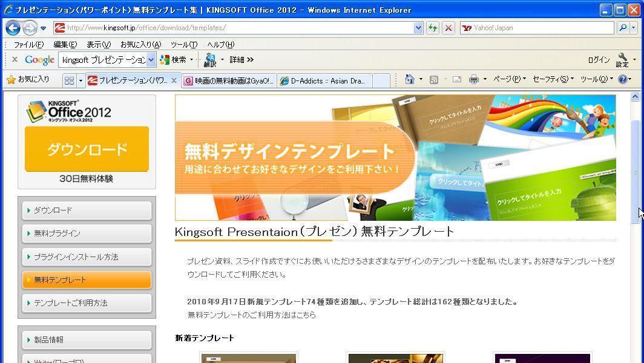Viewport: 644px width, 363px height.
Task: Open the ダウンロード sidebar item
Action: coord(87,211)
